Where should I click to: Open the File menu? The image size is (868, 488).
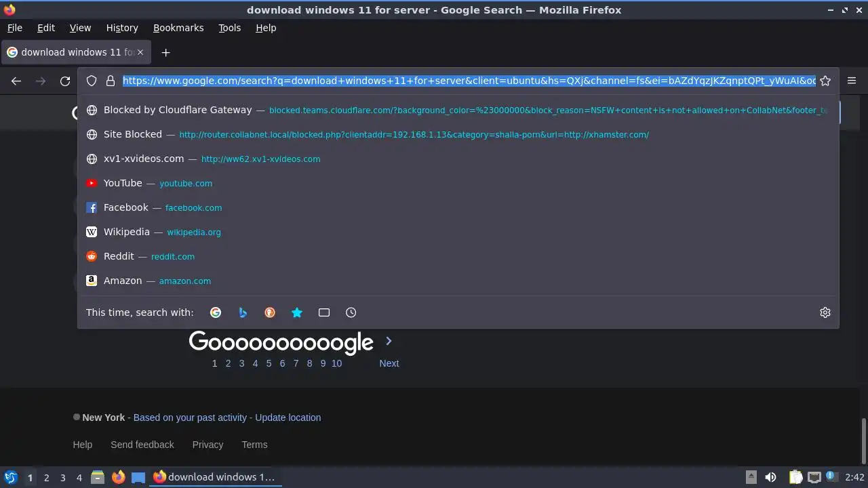click(14, 28)
